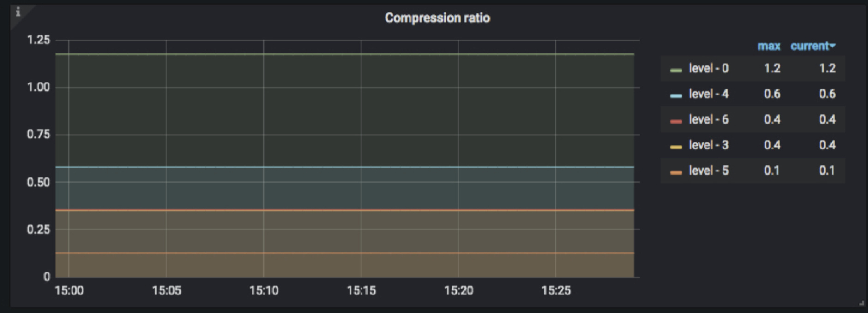868x313 pixels.
Task: Toggle the level - 0 series label
Action: tap(709, 69)
